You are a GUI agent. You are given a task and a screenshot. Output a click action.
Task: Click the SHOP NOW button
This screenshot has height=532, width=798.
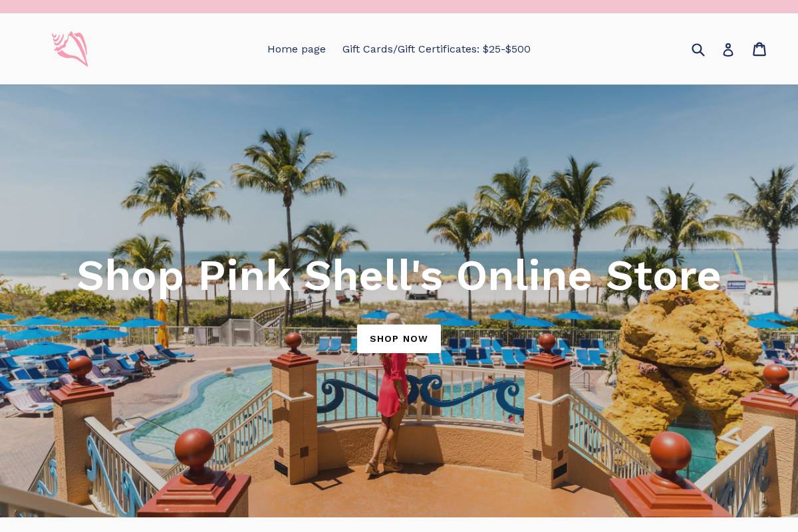[399, 339]
